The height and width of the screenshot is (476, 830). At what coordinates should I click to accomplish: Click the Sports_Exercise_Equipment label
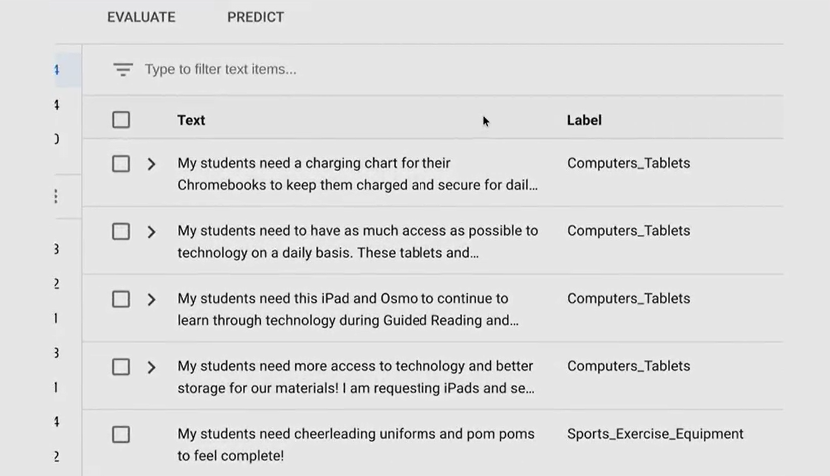(655, 434)
